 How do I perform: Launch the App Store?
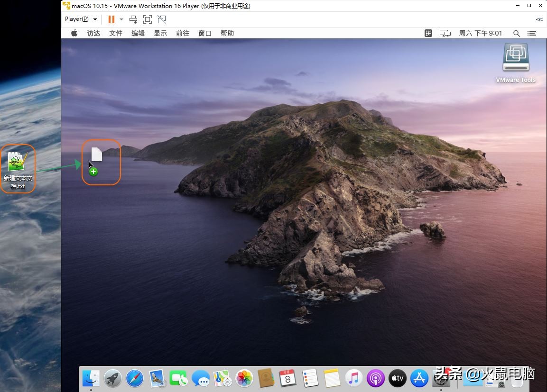pyautogui.click(x=419, y=378)
